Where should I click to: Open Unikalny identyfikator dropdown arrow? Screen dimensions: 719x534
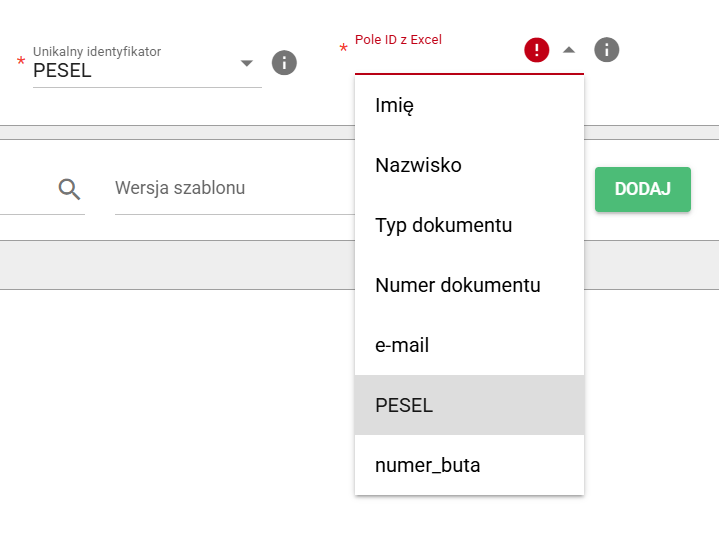point(247,64)
